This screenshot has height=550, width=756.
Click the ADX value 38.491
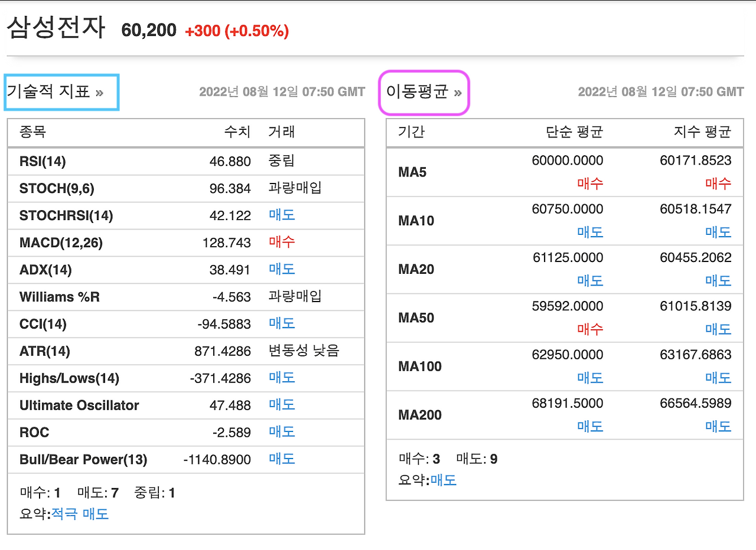pyautogui.click(x=230, y=270)
